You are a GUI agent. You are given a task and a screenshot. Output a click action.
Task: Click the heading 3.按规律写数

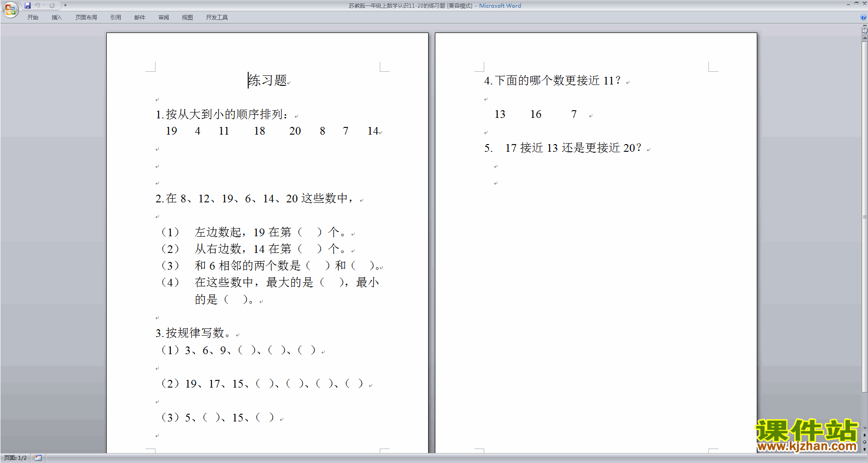(x=193, y=333)
